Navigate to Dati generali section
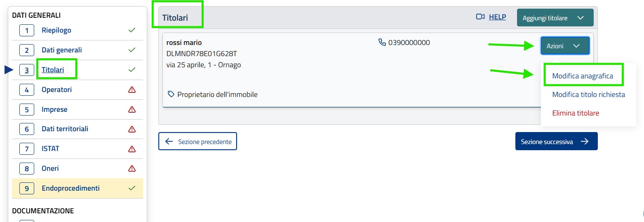 point(62,50)
